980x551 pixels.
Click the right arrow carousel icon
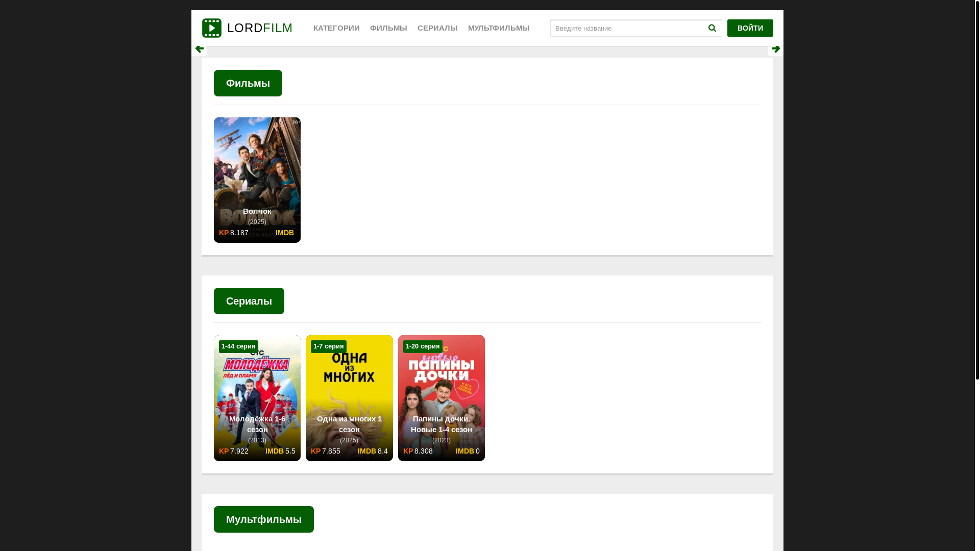pos(776,49)
